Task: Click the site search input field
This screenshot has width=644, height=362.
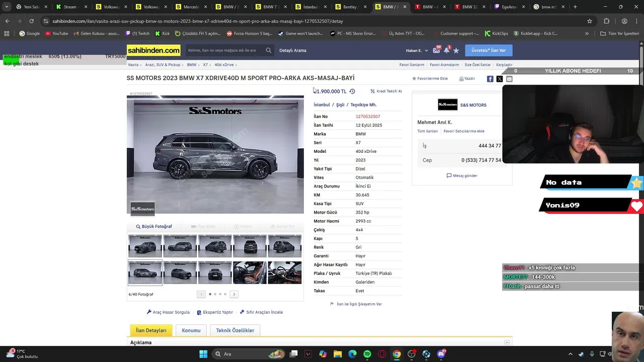Action: point(225,50)
